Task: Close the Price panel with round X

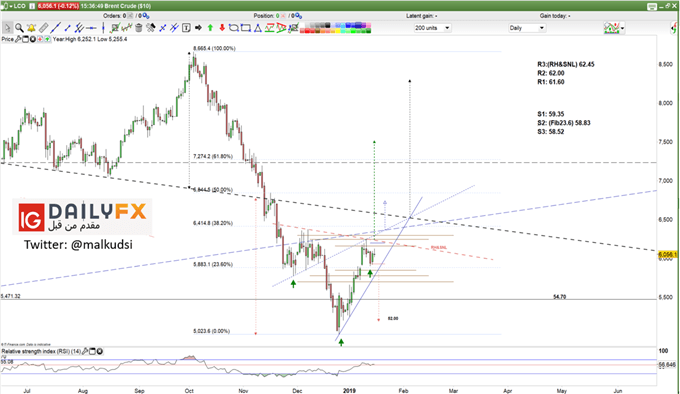Action: coord(33,39)
